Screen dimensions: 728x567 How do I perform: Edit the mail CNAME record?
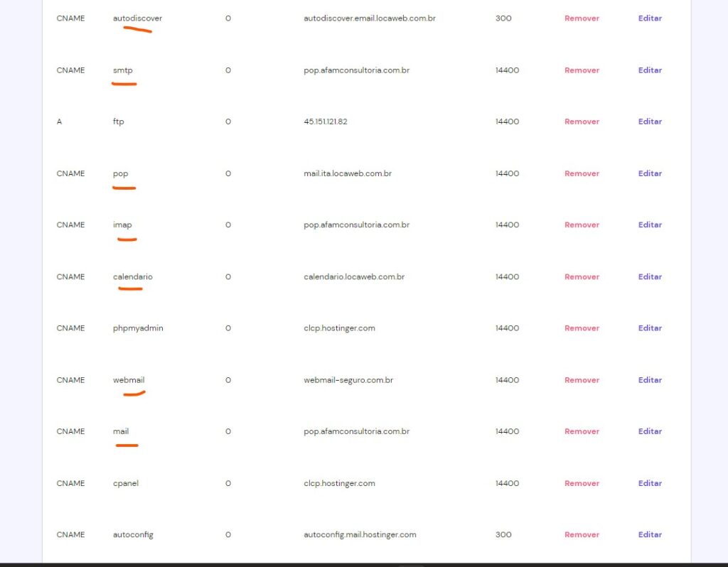650,431
